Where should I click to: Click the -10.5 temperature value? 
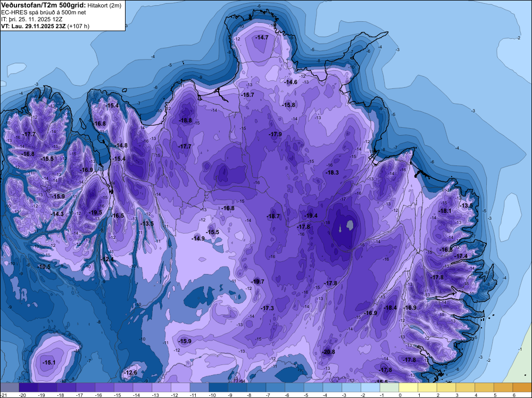[44, 267]
